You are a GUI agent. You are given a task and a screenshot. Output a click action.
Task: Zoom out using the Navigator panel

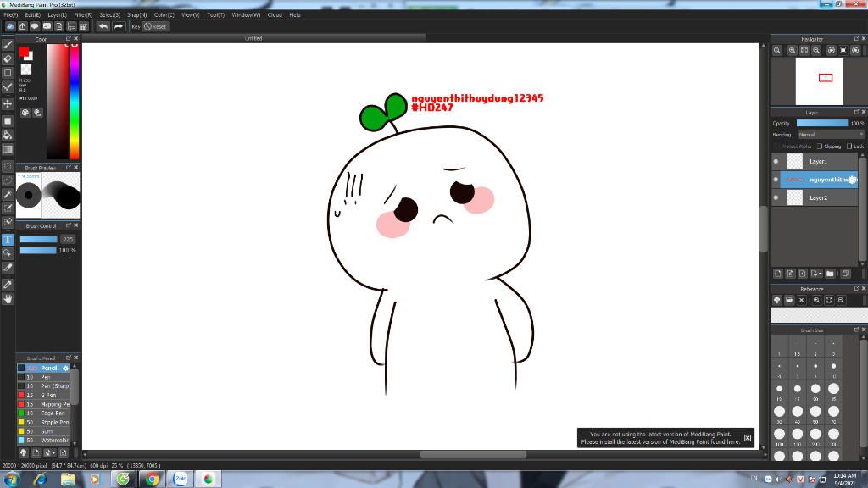816,50
